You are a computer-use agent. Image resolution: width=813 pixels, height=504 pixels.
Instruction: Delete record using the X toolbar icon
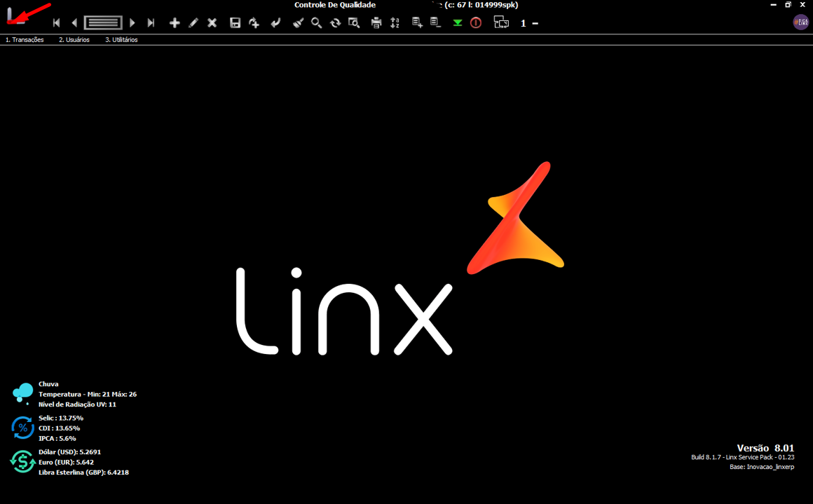coord(212,23)
